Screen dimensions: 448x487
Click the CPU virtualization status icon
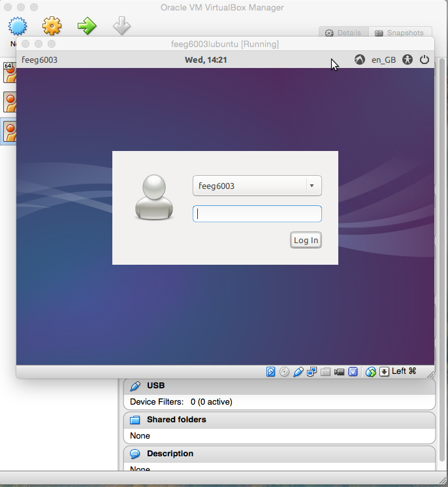tap(353, 372)
